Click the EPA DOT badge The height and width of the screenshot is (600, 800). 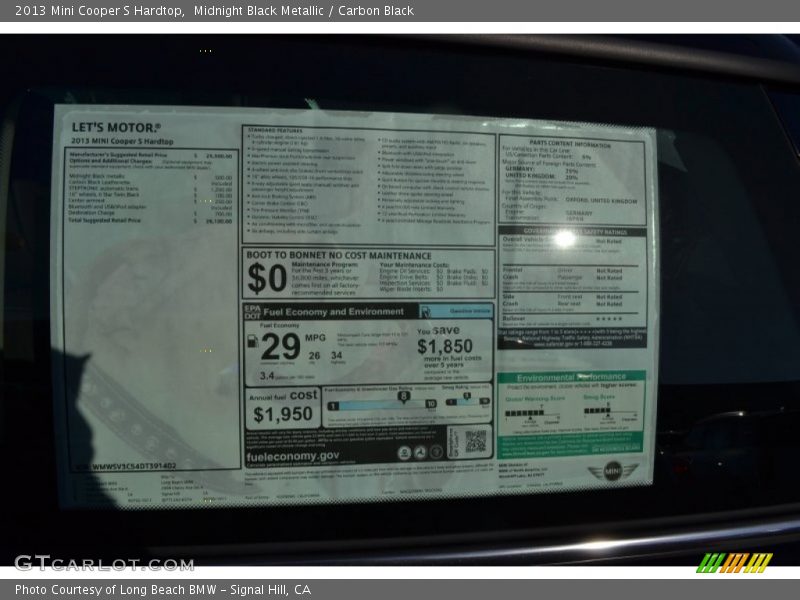click(251, 311)
